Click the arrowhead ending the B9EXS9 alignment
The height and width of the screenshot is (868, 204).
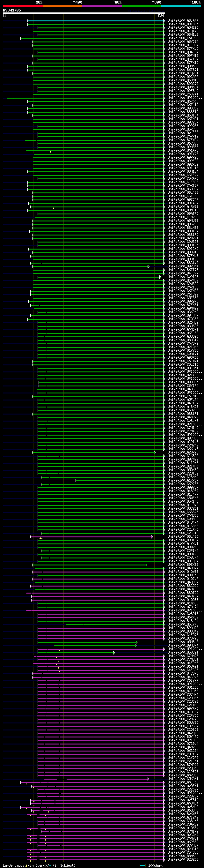[146, 565]
